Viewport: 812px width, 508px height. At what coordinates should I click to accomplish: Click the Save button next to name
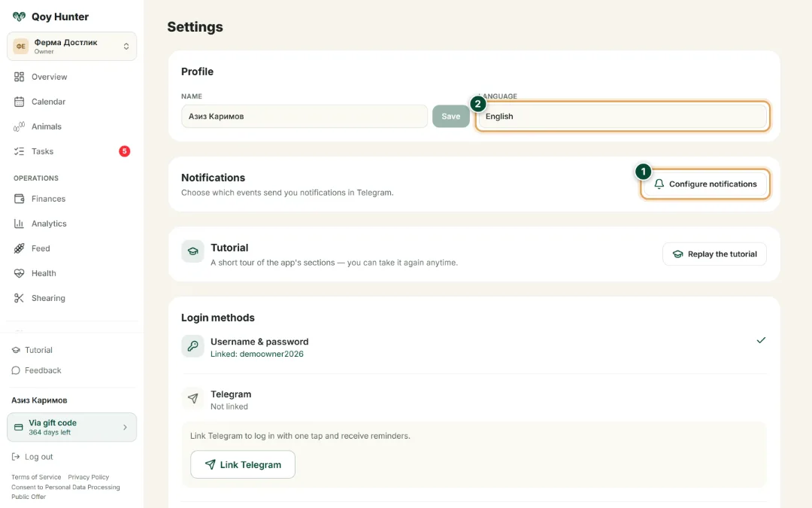450,116
